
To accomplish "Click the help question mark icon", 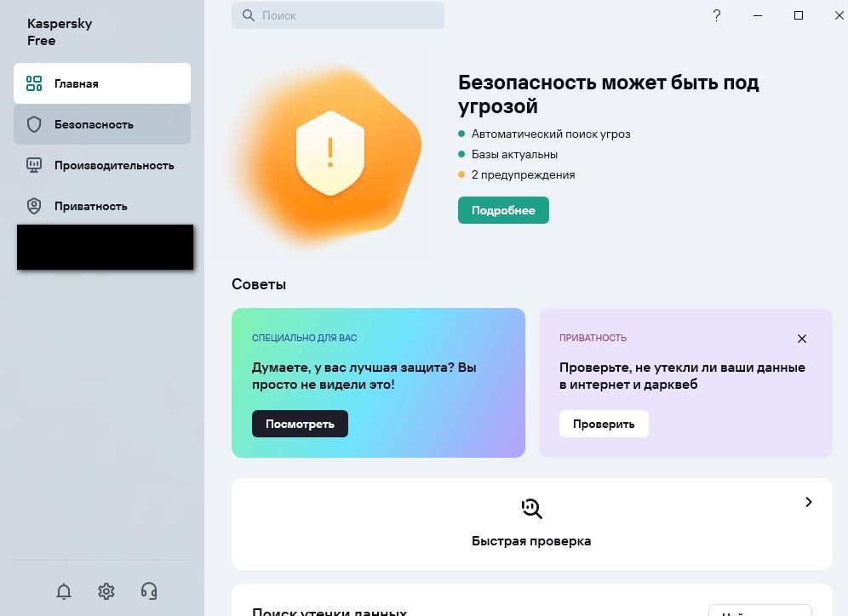I will tap(717, 15).
